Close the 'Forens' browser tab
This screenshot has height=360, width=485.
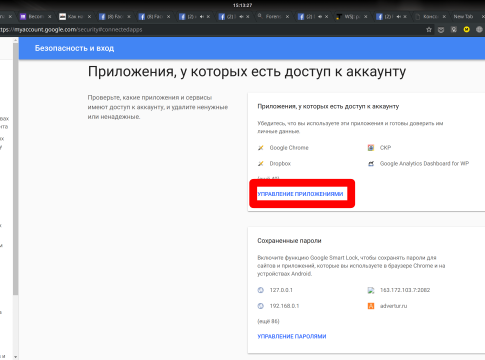tap(287, 16)
